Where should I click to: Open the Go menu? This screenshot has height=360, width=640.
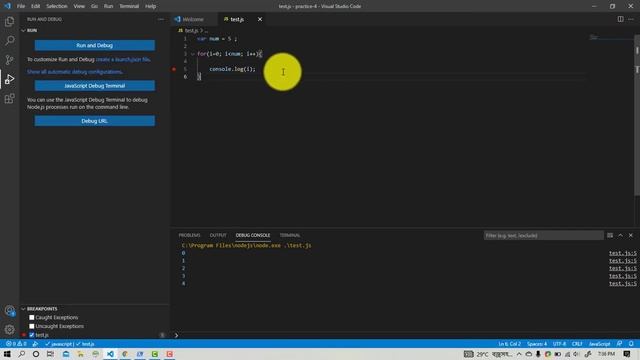pyautogui.click(x=94, y=6)
